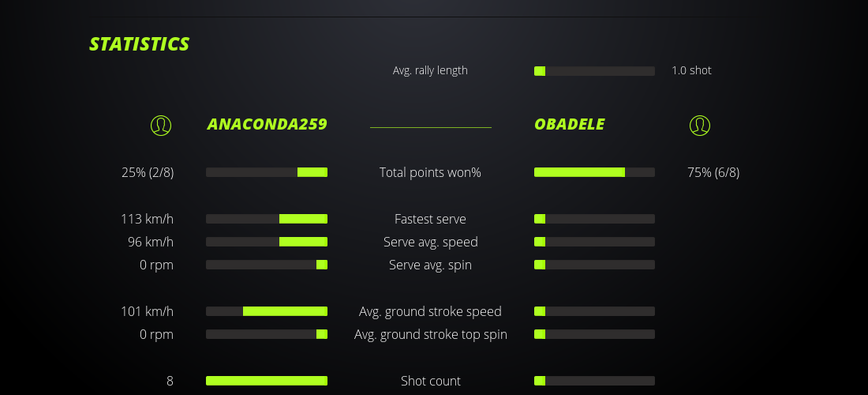Select the Fastest serve label
868x395 pixels.
430,219
